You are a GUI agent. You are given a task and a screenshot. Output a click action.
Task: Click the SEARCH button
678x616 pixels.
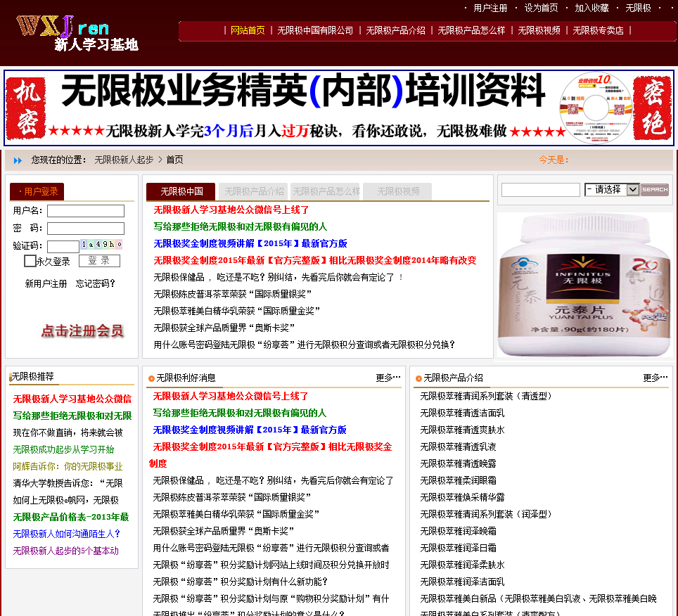[x=655, y=189]
